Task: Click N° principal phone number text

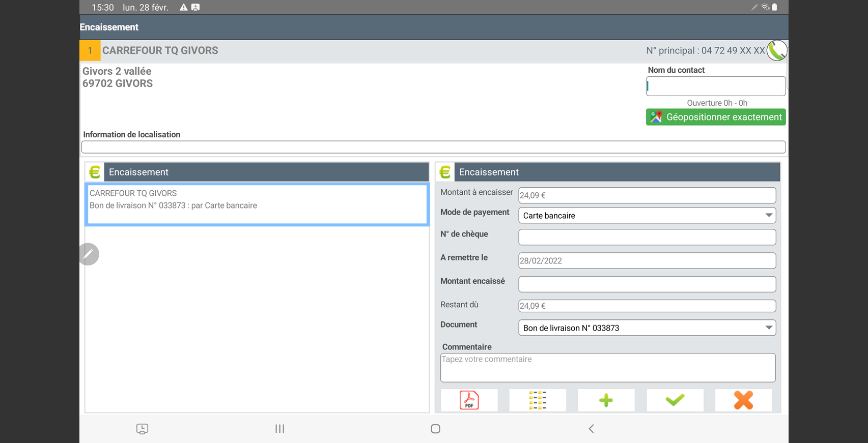Action: click(x=706, y=50)
